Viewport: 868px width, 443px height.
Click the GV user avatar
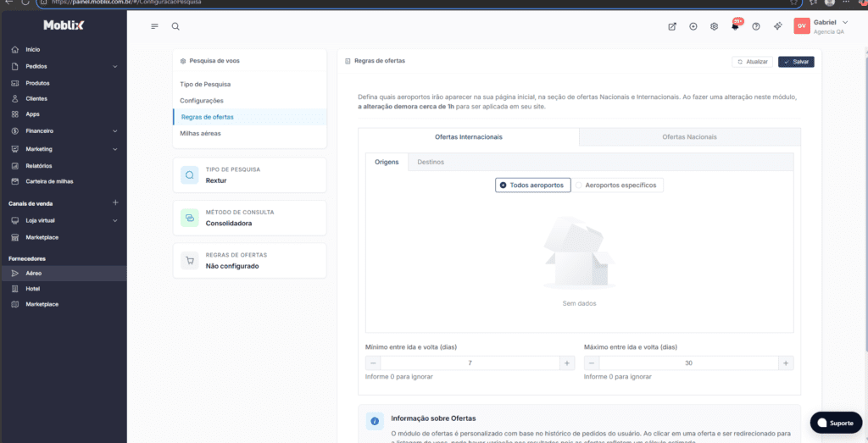click(x=802, y=26)
